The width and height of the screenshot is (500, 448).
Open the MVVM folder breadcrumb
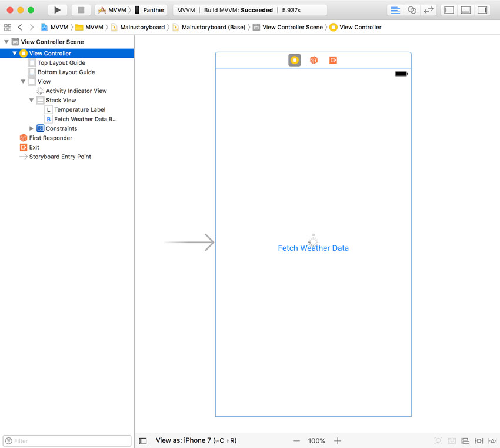click(89, 28)
